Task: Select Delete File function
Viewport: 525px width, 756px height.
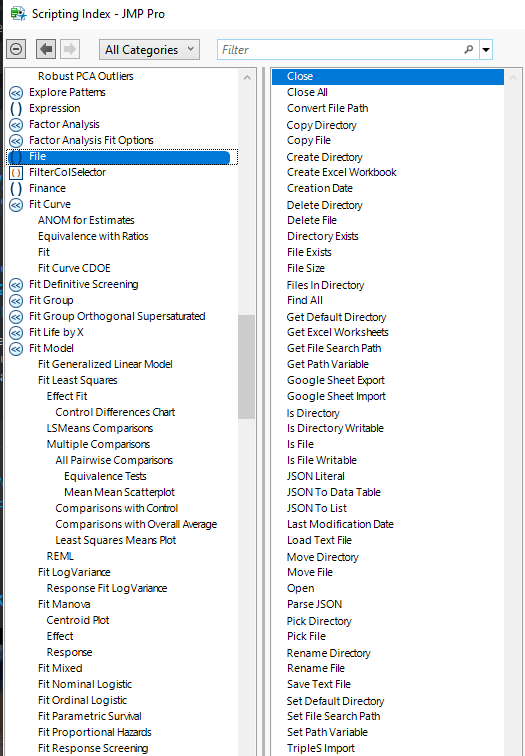Action: (312, 220)
